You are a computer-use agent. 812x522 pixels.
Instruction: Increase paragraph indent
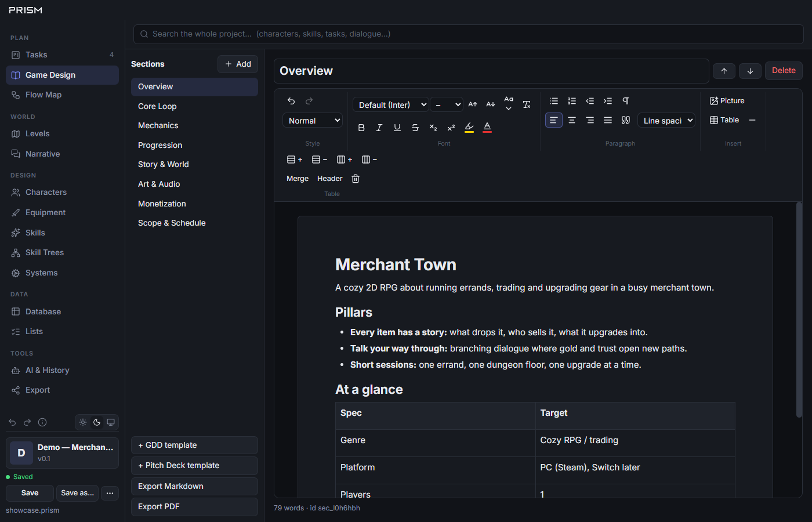(x=608, y=101)
